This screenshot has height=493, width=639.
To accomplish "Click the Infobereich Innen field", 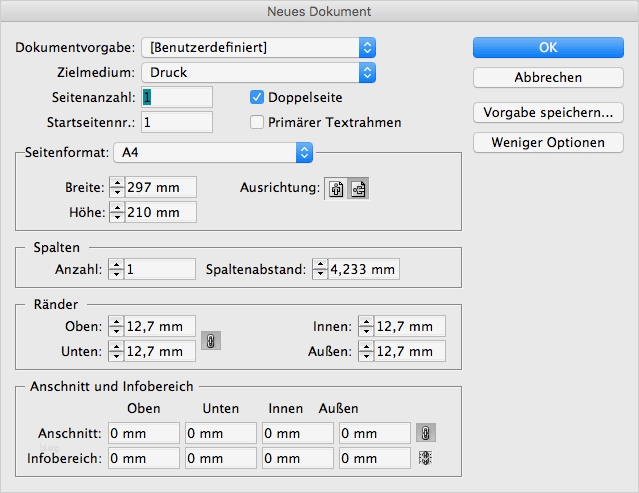I will pos(298,458).
